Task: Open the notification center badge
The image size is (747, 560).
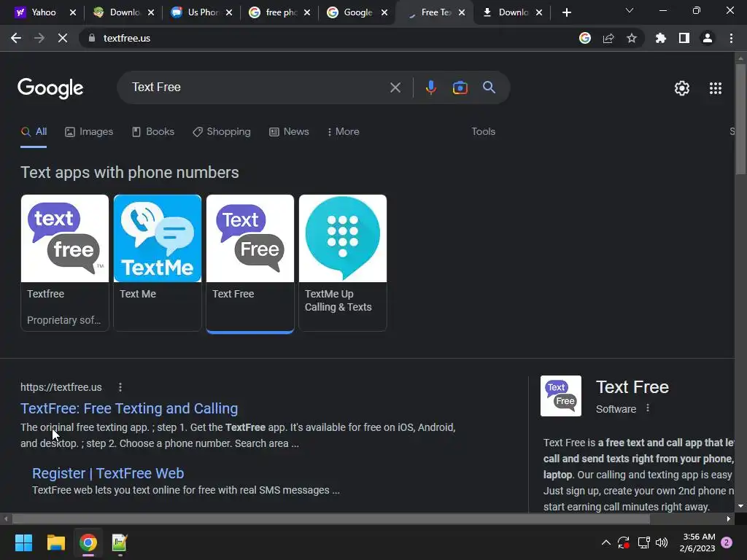Action: click(x=727, y=542)
